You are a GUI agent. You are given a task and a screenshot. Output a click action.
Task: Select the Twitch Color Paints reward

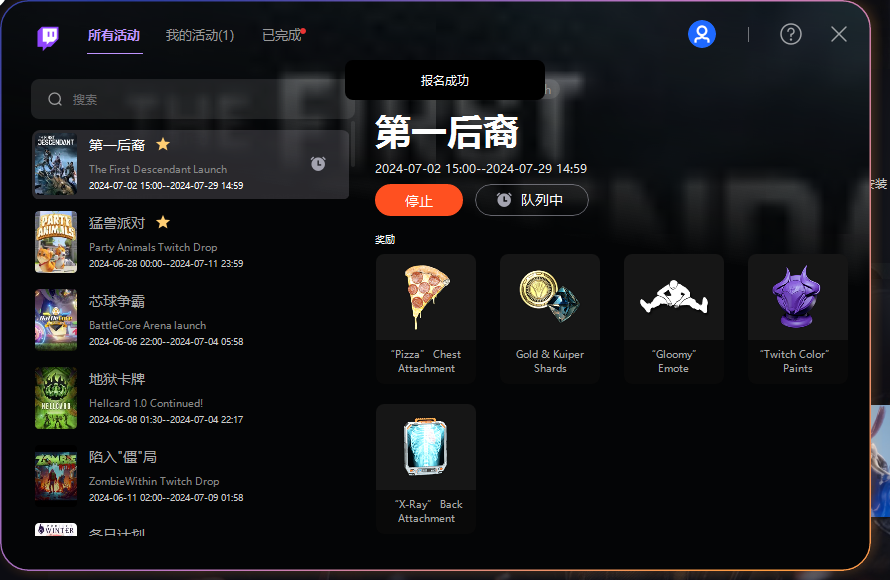click(797, 318)
